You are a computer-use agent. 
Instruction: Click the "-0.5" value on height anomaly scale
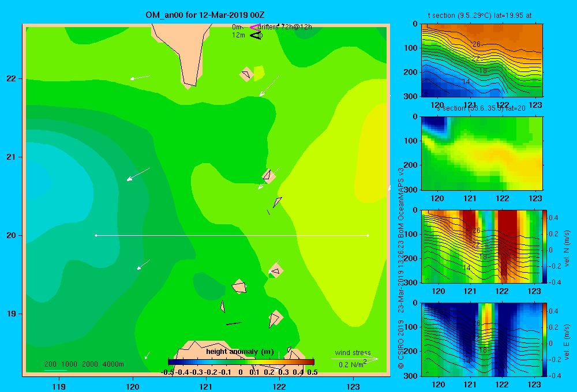pos(168,372)
